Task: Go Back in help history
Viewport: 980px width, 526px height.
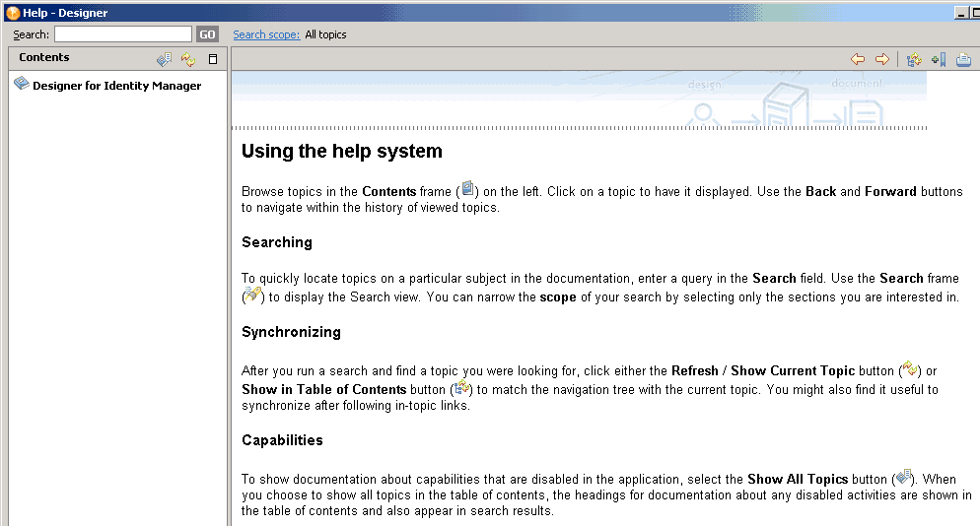Action: coord(858,59)
